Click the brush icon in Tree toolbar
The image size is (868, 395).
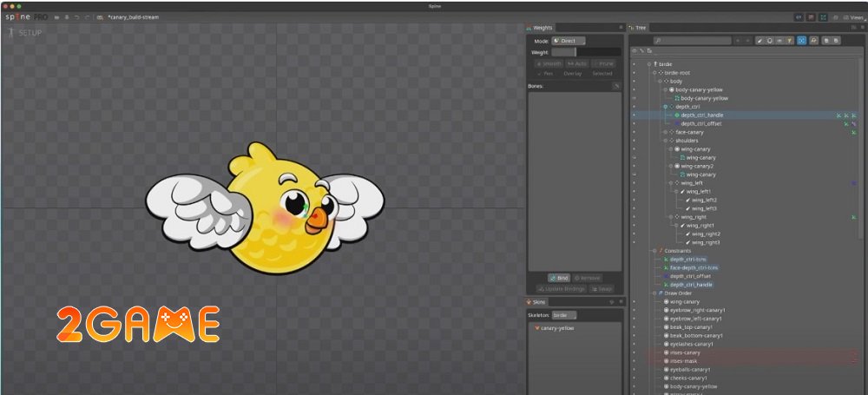pyautogui.click(x=759, y=40)
